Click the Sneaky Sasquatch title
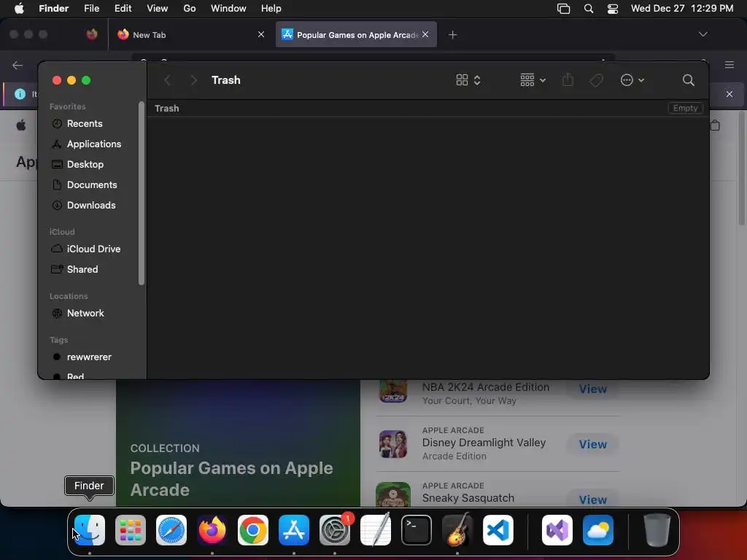This screenshot has height=560, width=747. pyautogui.click(x=468, y=498)
